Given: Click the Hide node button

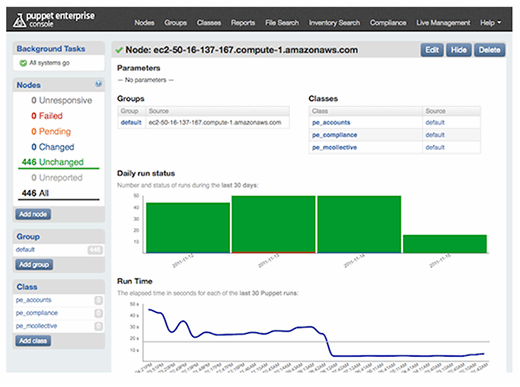Looking at the screenshot, I should click(459, 50).
